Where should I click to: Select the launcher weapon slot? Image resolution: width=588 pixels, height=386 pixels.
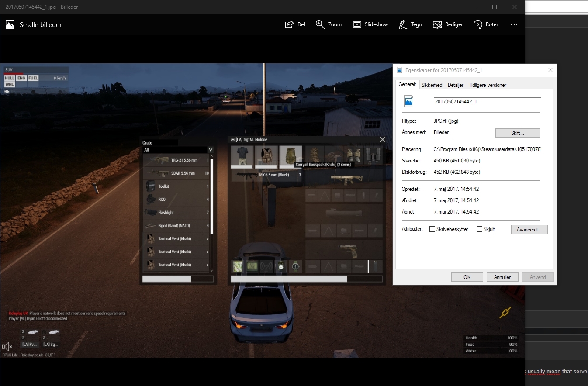[x=344, y=214]
